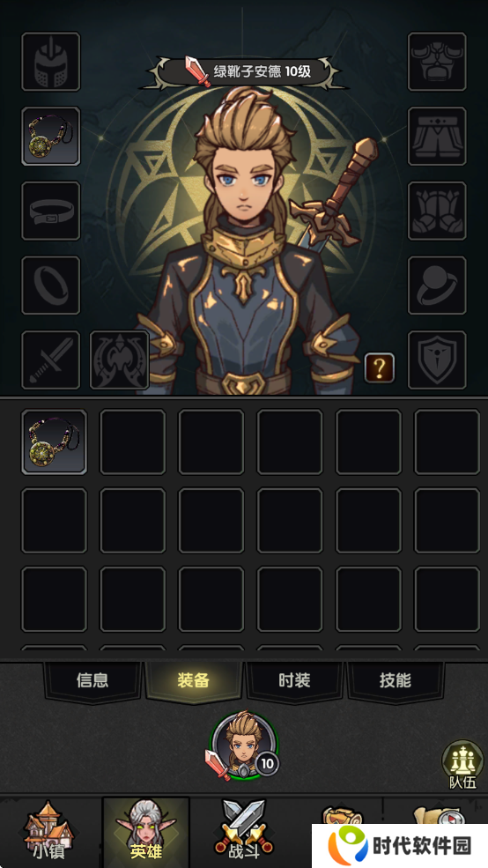The width and height of the screenshot is (488, 868).
Task: Select the shield off-hand slot
Action: pyautogui.click(x=437, y=360)
